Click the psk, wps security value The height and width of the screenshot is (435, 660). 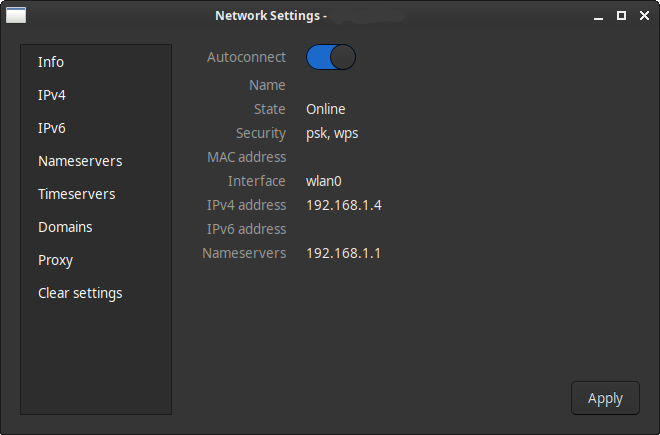click(x=332, y=133)
